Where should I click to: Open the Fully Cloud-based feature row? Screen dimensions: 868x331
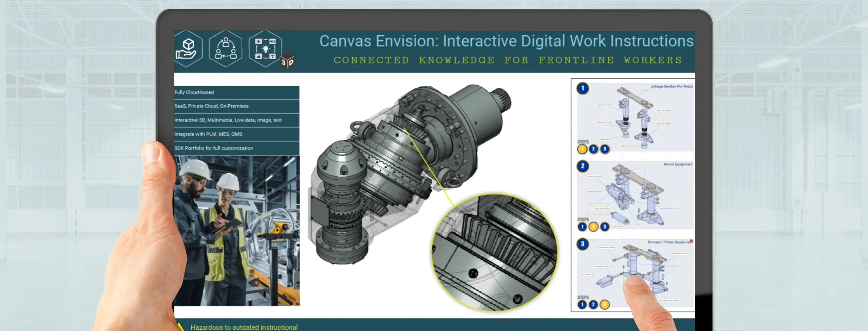(236, 92)
